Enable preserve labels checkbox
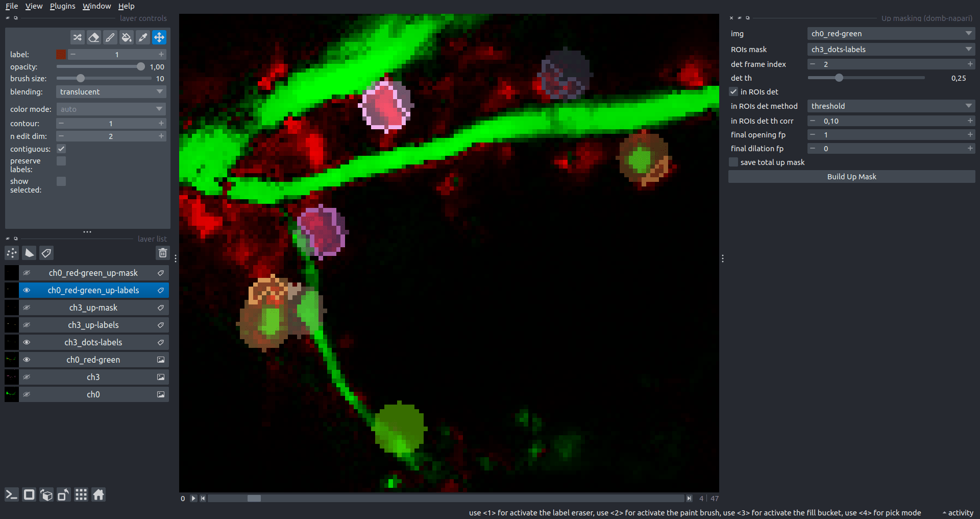 point(61,161)
